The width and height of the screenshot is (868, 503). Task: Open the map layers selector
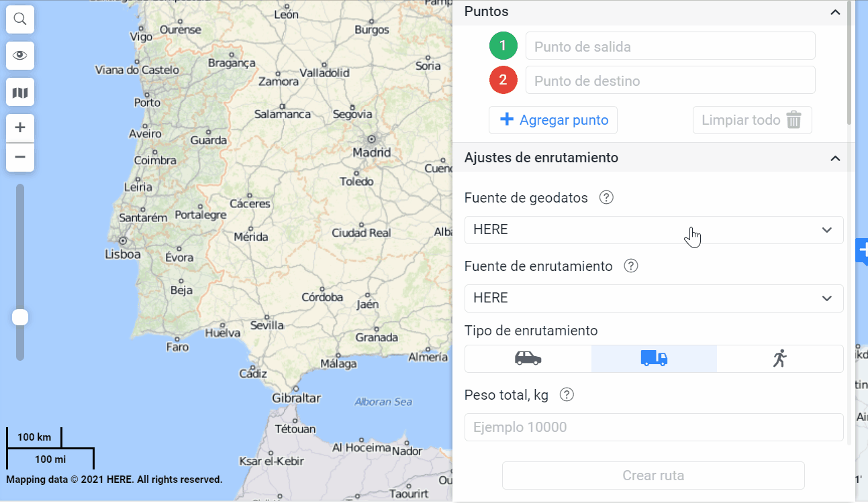[x=19, y=92]
